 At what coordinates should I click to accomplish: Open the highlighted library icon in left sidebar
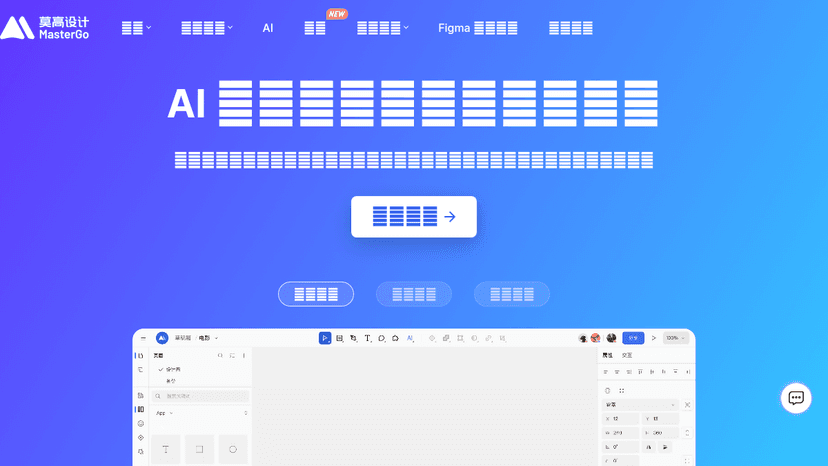[140, 409]
